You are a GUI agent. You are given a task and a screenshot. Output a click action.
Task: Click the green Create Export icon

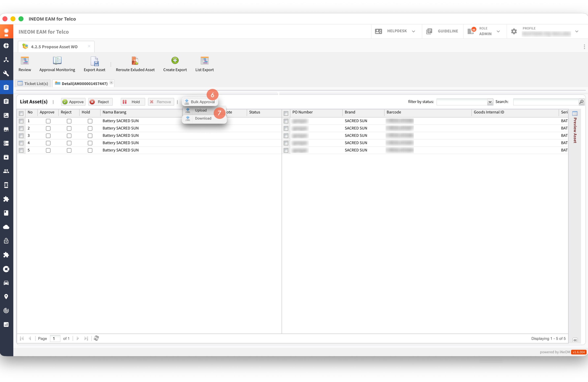[175, 61]
